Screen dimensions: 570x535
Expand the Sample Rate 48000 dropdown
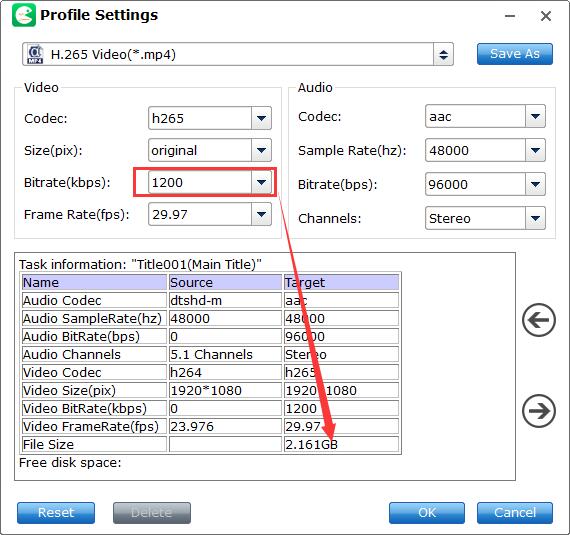(535, 150)
